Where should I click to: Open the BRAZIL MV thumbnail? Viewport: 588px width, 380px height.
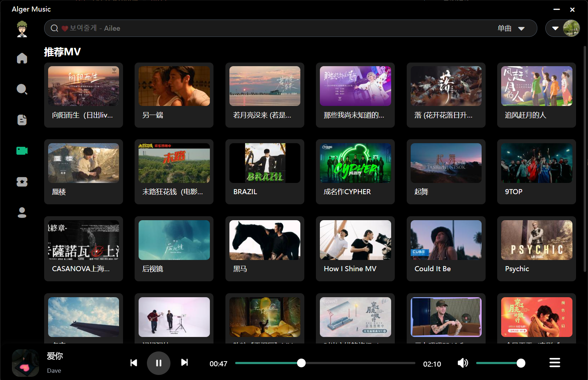[x=265, y=163]
